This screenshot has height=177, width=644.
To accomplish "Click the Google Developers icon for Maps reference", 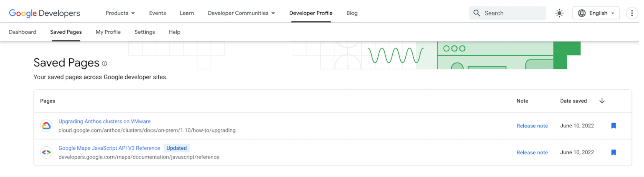I will [46, 152].
